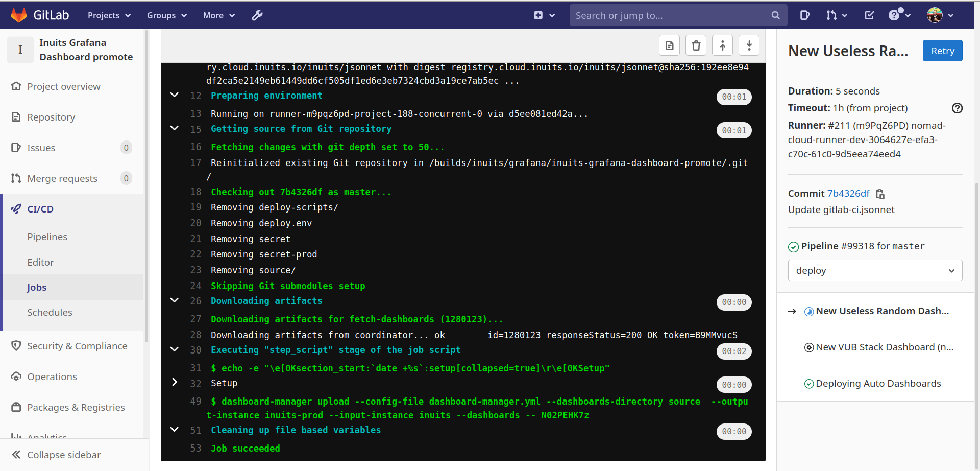Click the 00:02 duration badge

pos(734,351)
